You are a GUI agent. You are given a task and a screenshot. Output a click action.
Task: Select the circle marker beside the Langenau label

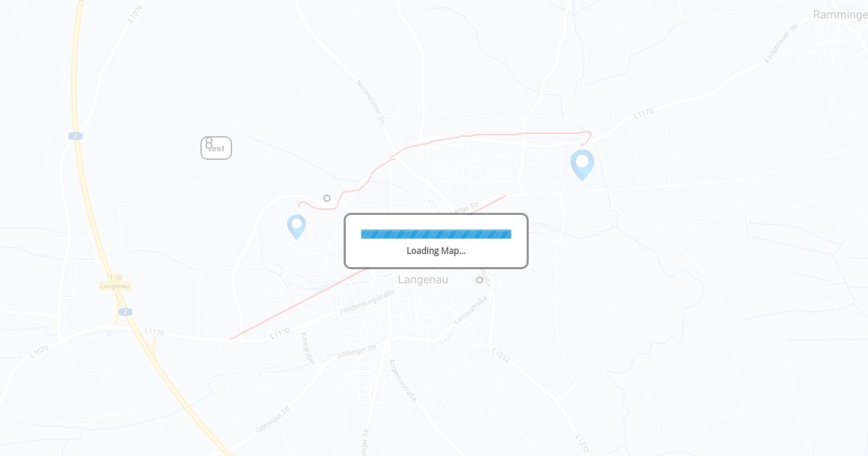coord(479,280)
